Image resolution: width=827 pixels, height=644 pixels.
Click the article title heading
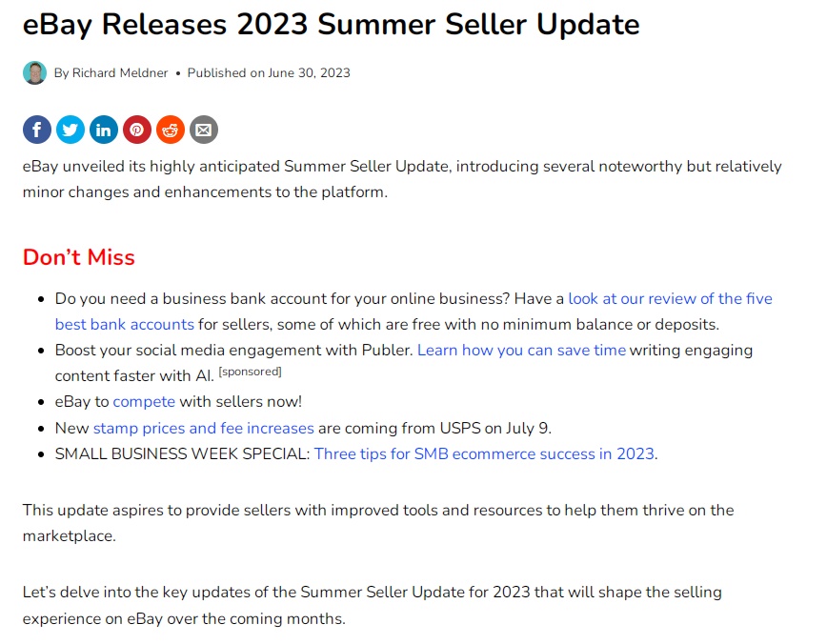click(332, 24)
